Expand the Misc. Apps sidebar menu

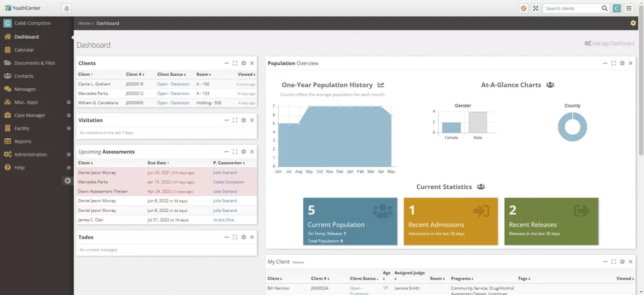coord(69,102)
